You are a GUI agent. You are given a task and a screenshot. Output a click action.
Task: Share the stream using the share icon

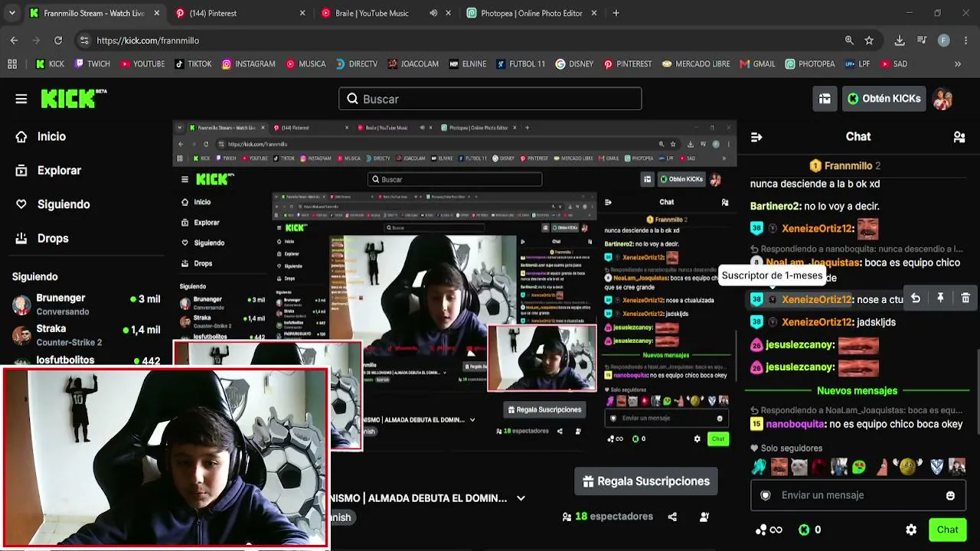point(672,517)
